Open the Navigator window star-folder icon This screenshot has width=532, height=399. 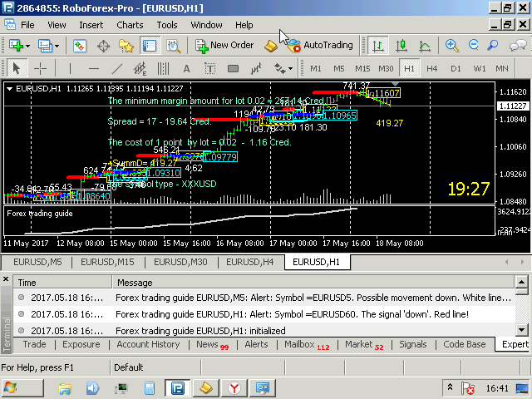click(126, 45)
